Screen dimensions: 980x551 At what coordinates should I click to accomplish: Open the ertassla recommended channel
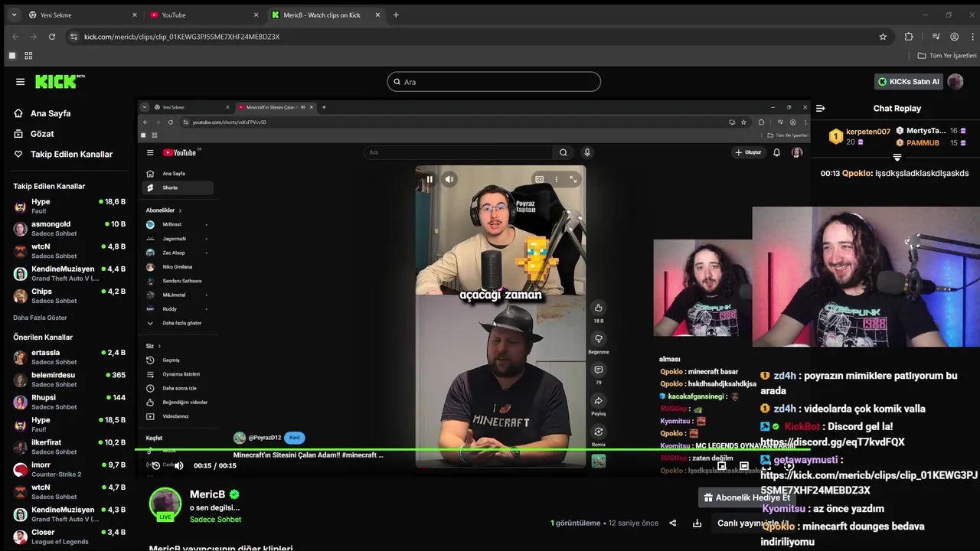coord(69,357)
